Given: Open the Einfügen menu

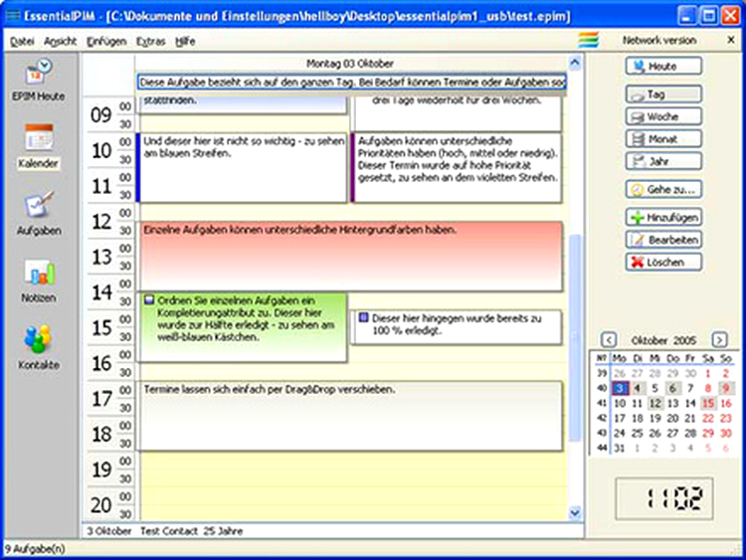Looking at the screenshot, I should (x=106, y=42).
